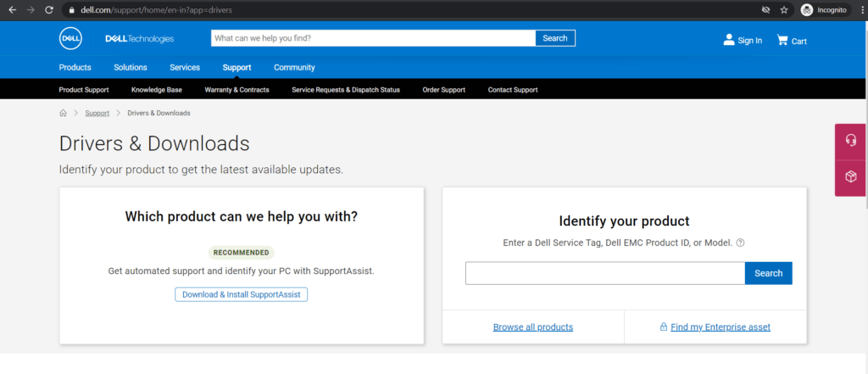Go to Product Support tab

click(84, 90)
